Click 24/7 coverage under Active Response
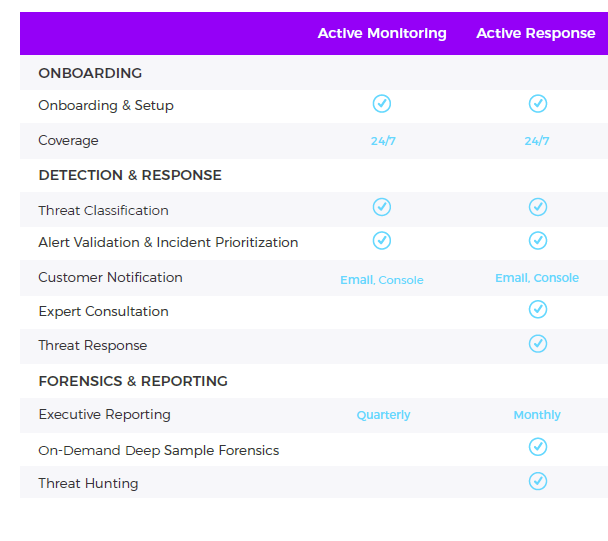The width and height of the screenshot is (608, 541). (x=537, y=141)
